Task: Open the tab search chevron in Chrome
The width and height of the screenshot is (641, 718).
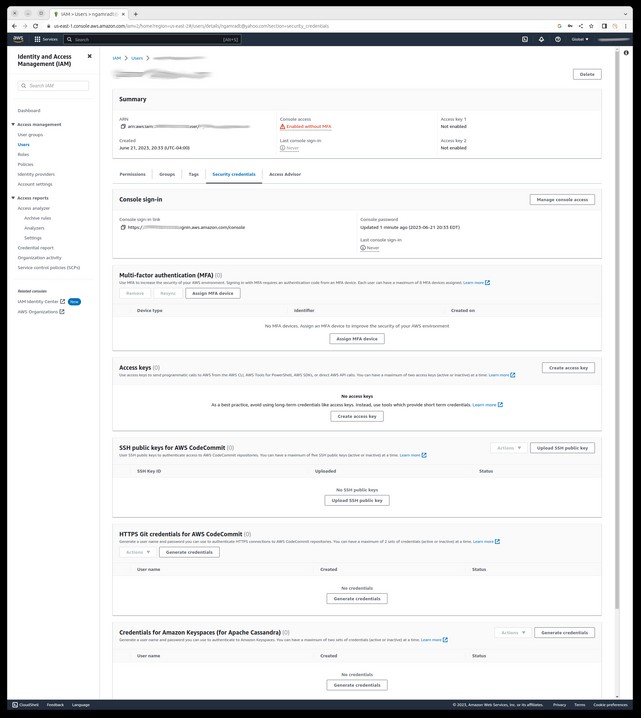Action: [626, 14]
